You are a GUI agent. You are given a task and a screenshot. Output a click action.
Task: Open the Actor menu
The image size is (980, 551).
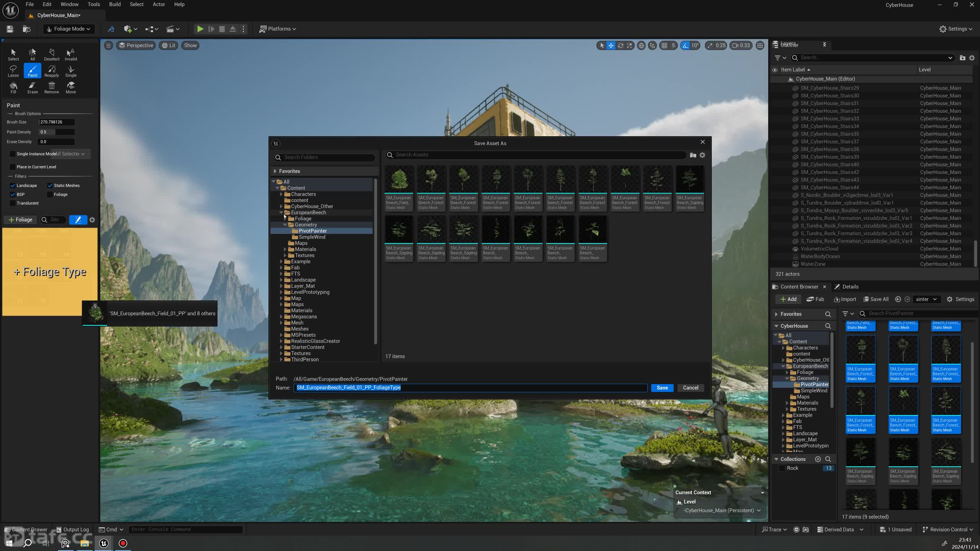point(159,4)
